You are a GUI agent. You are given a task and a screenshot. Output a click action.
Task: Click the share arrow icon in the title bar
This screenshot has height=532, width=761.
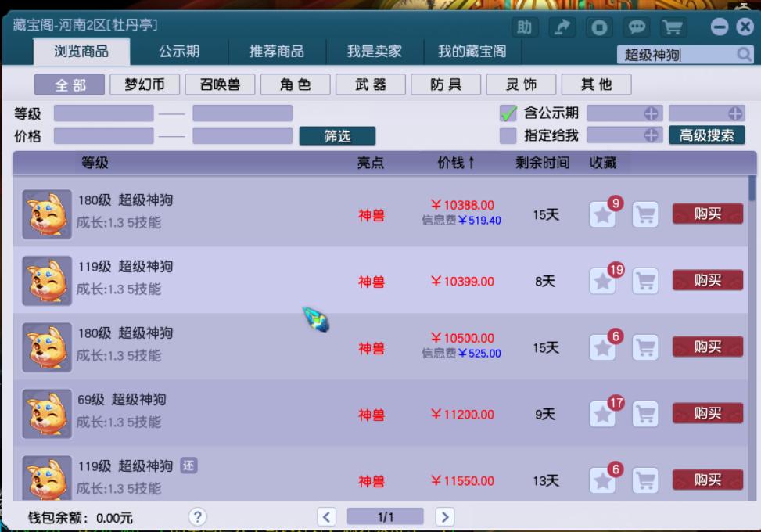pyautogui.click(x=562, y=26)
